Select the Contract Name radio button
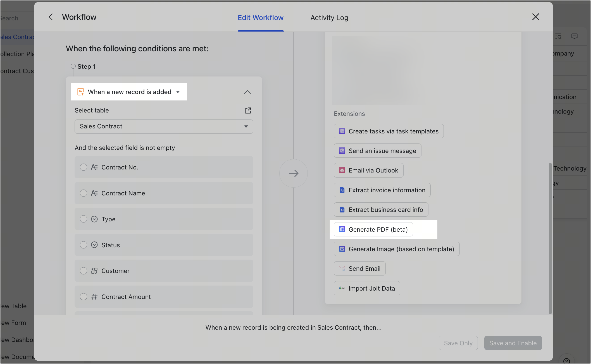The image size is (591, 364). click(83, 193)
